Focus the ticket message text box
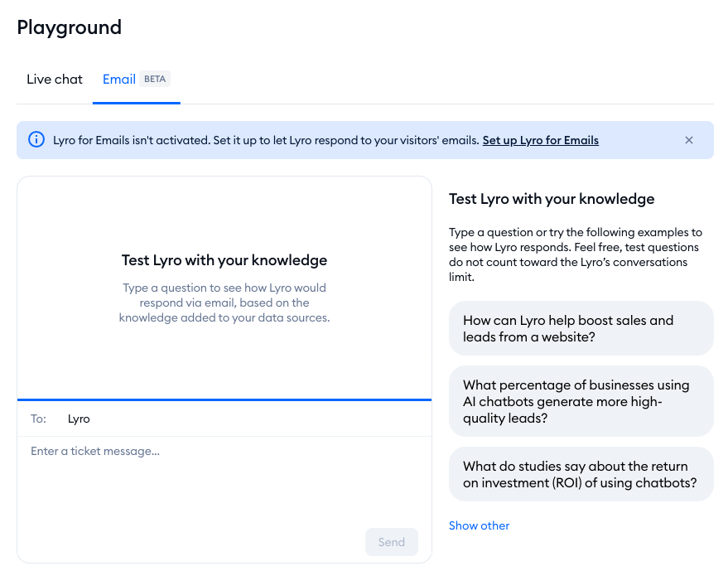Screen dimensions: 728x576 (224, 481)
